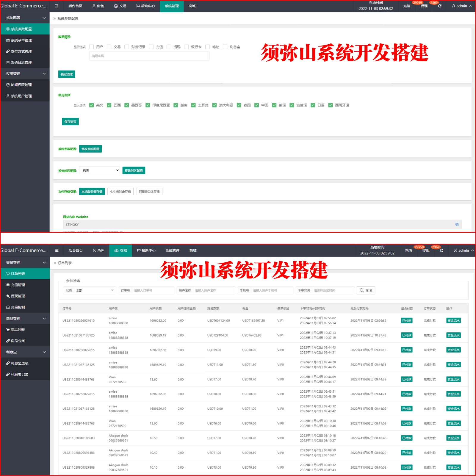Viewport: 476px width, 476px height.
Task: Click the 搜索 magnifier button
Action: point(366,290)
